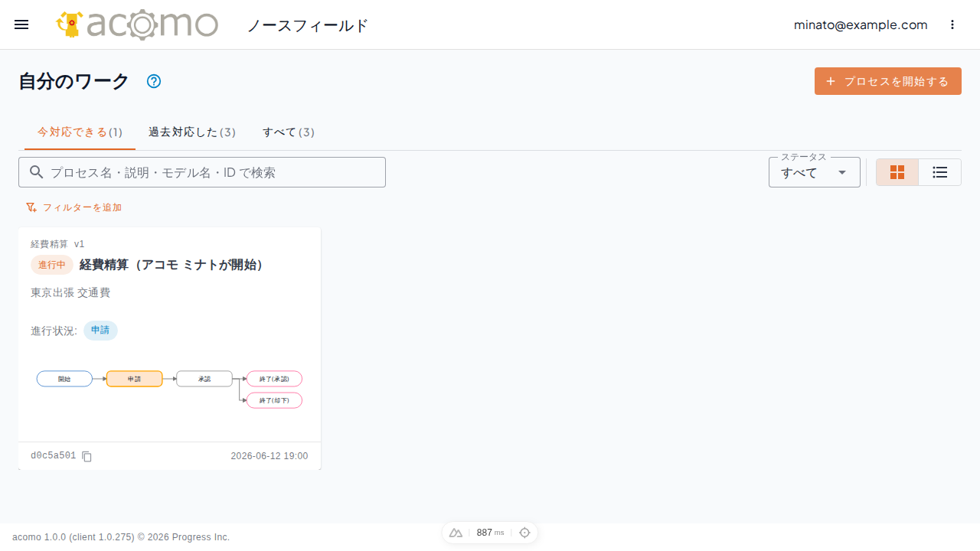Open the vertical dots account menu
This screenshot has width=980, height=551.
coord(952,24)
